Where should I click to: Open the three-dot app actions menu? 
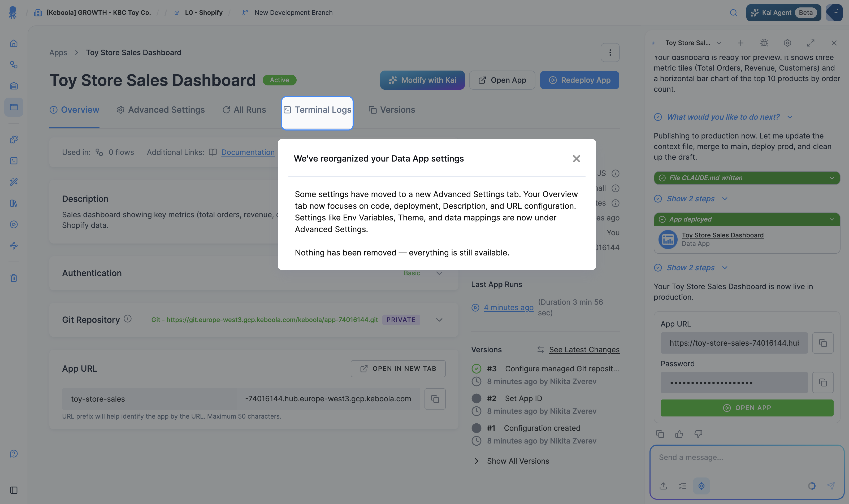click(x=610, y=53)
